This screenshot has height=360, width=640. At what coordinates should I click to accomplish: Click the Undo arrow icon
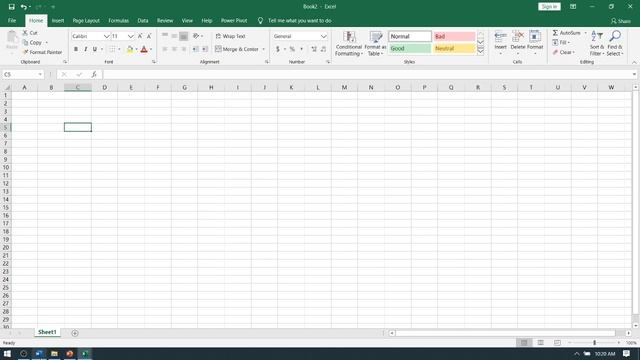tap(24, 7)
